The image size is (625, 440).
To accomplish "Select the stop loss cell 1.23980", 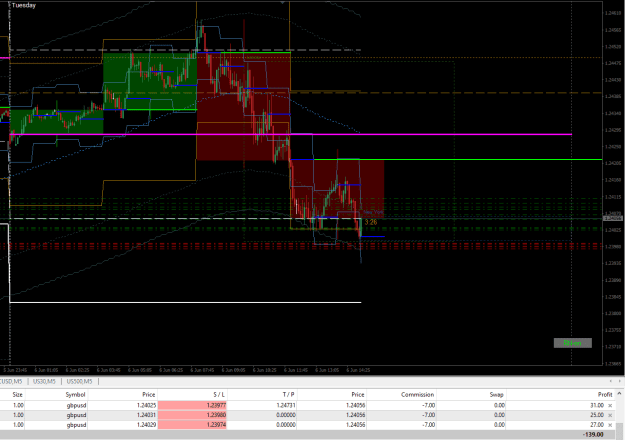I will point(192,415).
